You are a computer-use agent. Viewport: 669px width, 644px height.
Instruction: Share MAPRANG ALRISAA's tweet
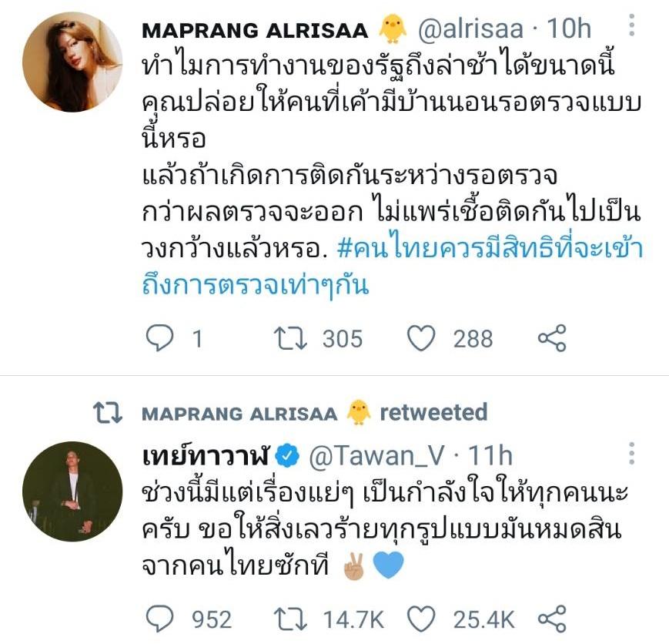551,338
